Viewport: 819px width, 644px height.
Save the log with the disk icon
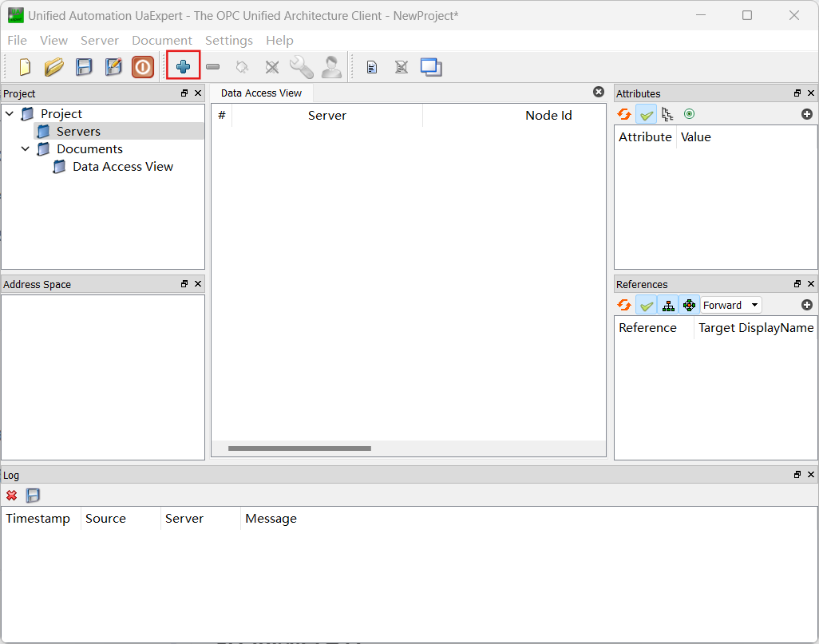pos(33,495)
